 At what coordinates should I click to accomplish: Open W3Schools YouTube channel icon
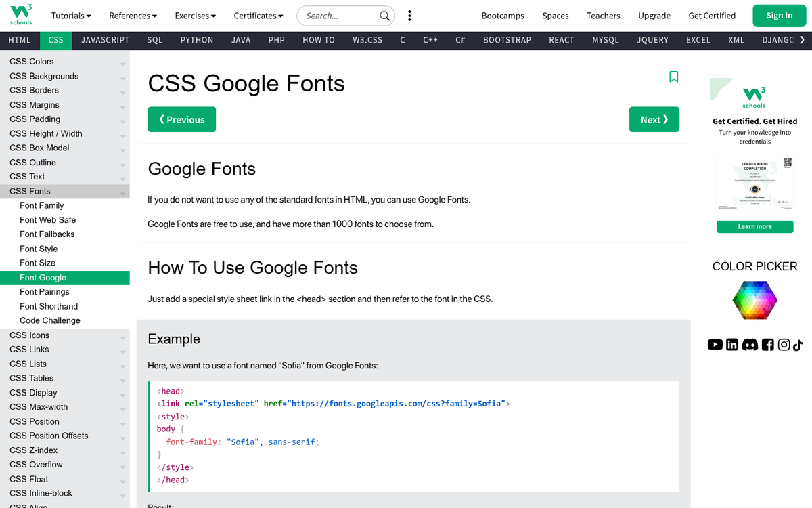tap(715, 344)
